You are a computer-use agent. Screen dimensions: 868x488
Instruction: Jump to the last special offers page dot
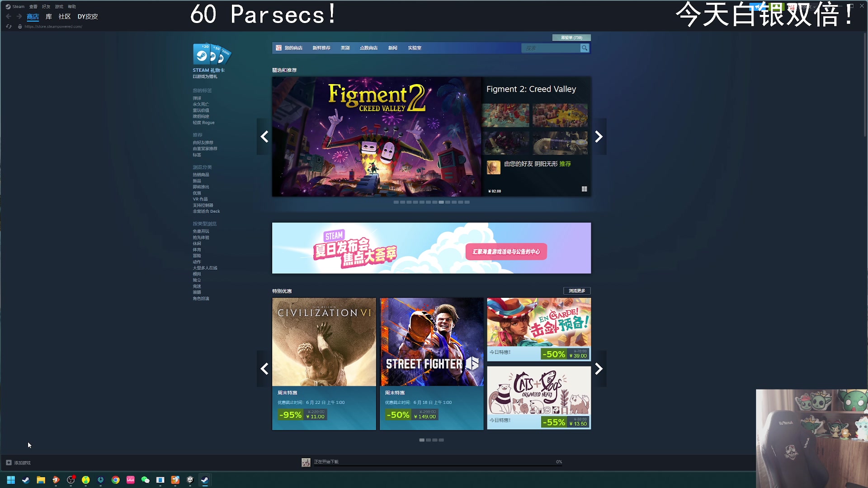click(441, 440)
